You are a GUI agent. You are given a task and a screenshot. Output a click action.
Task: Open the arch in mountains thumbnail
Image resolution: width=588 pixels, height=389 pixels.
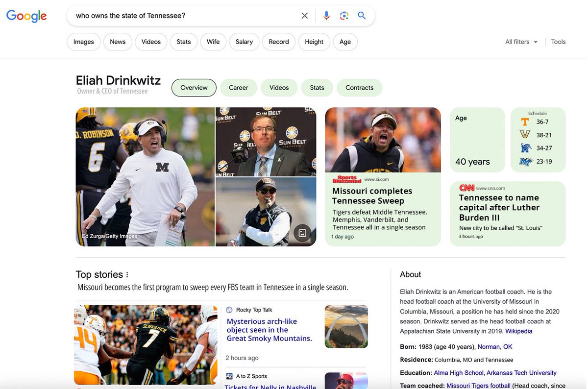[346, 326]
